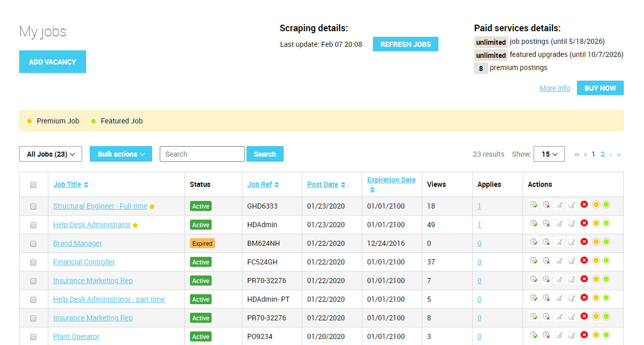Delete the Structural Engineer - Full time job
The height and width of the screenshot is (345, 644).
pyautogui.click(x=584, y=204)
